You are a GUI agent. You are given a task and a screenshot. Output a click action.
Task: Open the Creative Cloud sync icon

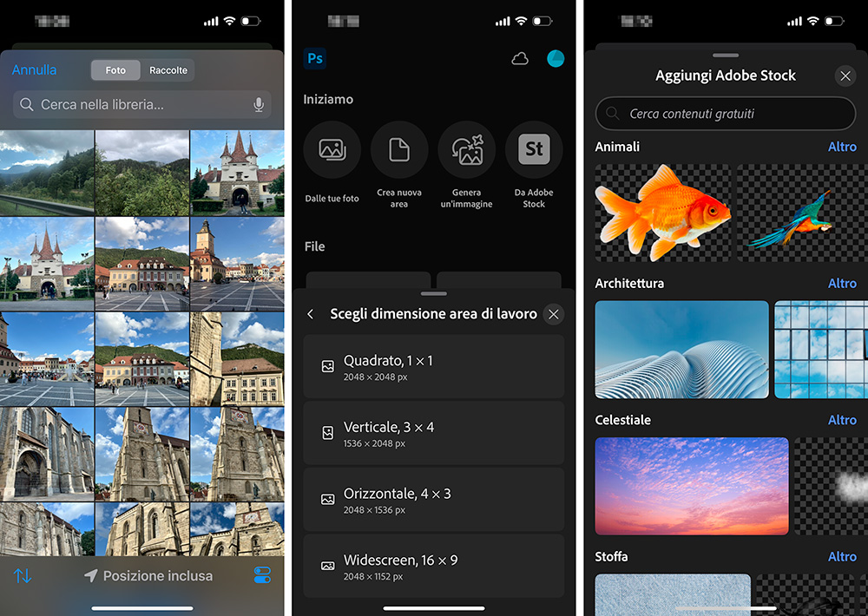520,58
